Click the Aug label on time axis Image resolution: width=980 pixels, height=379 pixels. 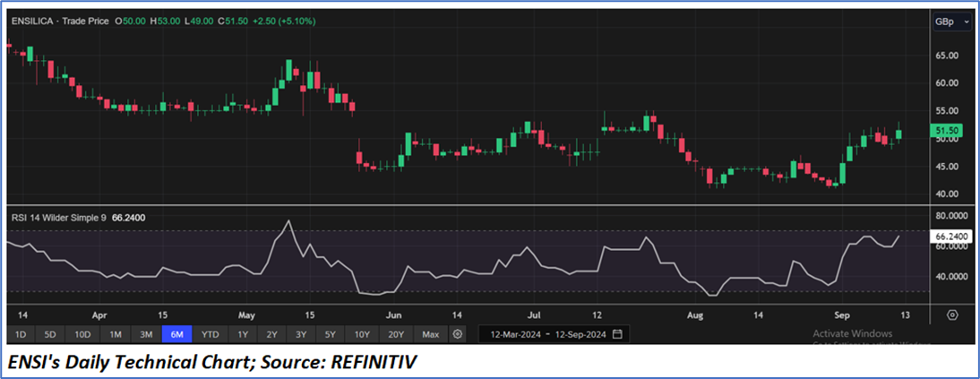tap(696, 314)
